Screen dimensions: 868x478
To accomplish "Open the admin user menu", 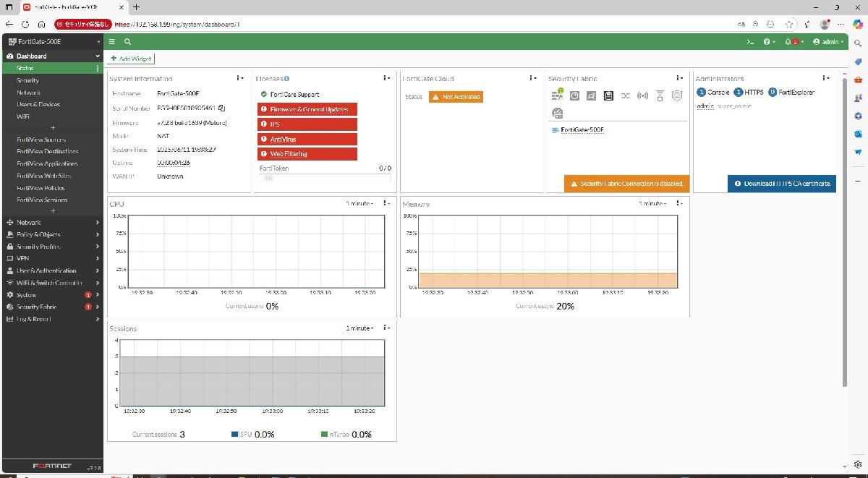I will coord(828,42).
